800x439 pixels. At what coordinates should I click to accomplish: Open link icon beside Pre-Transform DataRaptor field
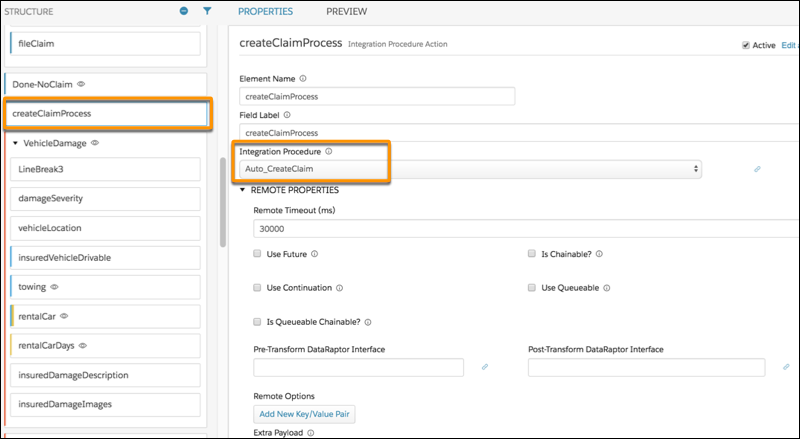pyautogui.click(x=485, y=367)
